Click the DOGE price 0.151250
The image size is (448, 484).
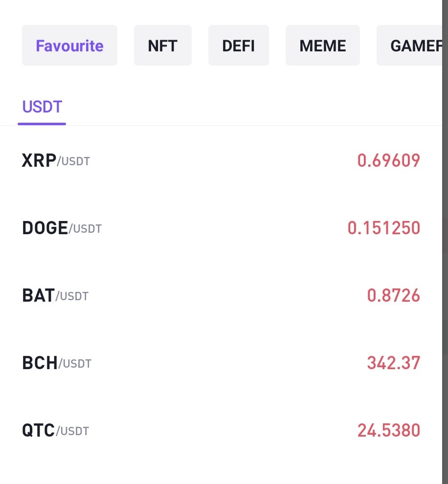click(384, 228)
